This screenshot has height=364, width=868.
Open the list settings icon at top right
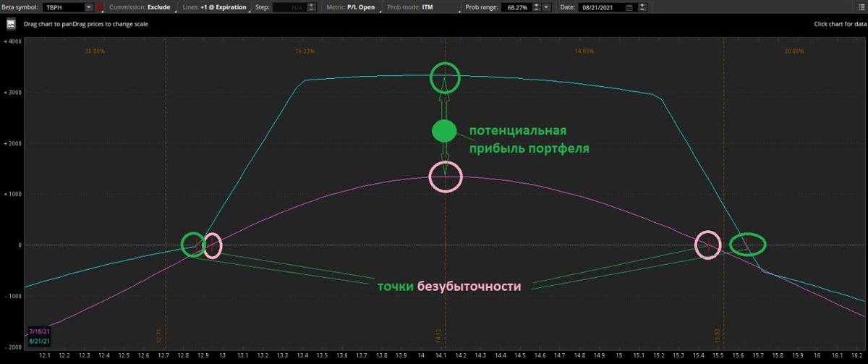point(861,7)
